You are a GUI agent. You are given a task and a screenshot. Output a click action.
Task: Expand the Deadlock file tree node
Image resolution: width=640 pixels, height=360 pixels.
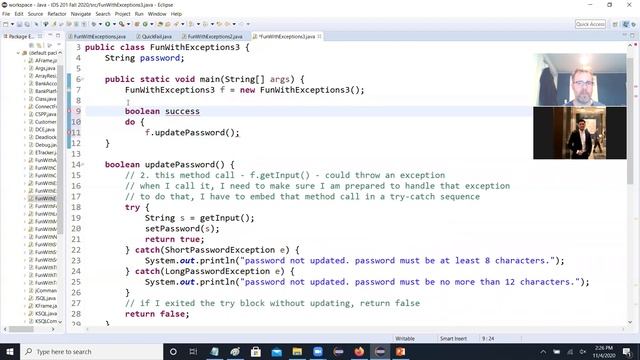pyautogui.click(x=24, y=137)
